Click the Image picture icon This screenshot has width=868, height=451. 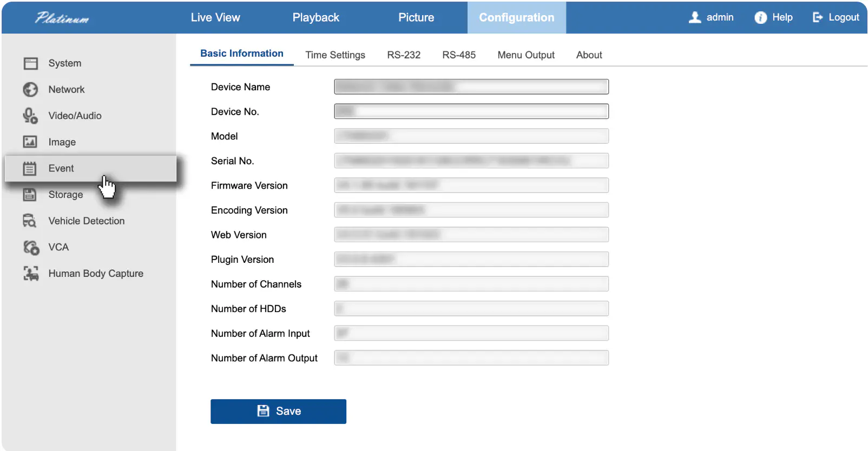click(30, 142)
